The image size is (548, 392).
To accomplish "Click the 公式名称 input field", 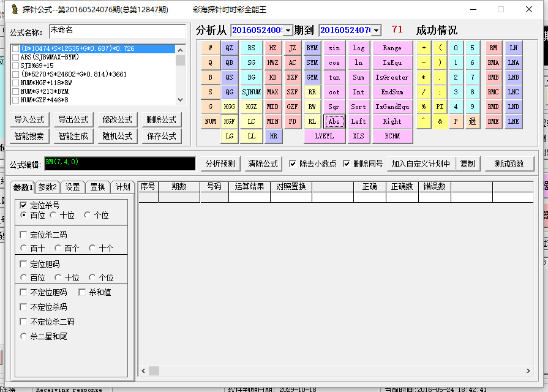I will [117, 31].
